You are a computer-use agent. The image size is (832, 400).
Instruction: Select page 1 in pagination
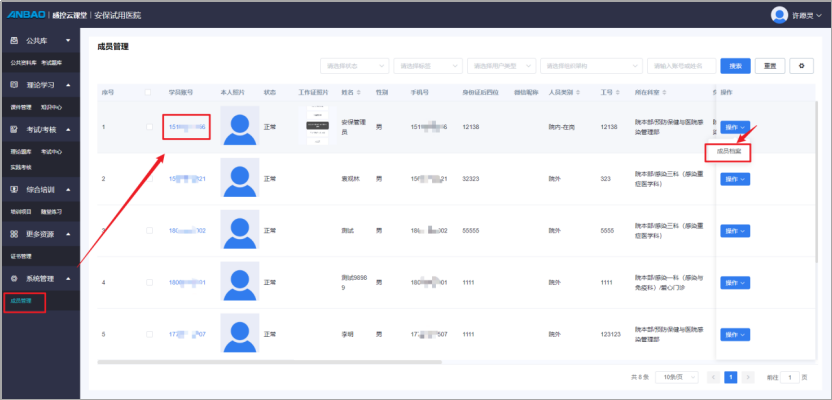click(x=731, y=377)
